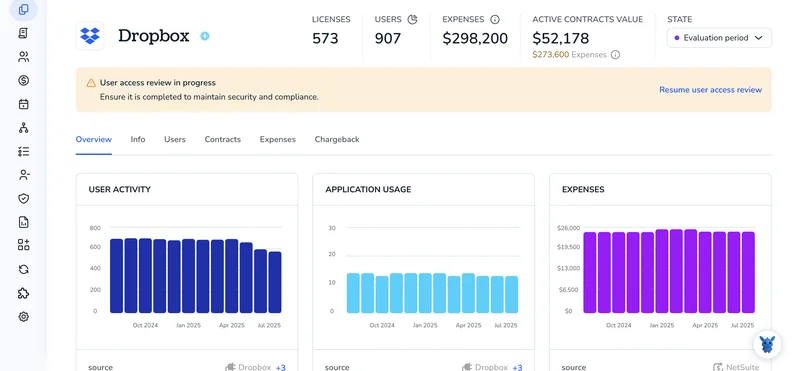Open the puzzle integrations sidebar icon
Viewport: 800px width, 371px height.
23,293
